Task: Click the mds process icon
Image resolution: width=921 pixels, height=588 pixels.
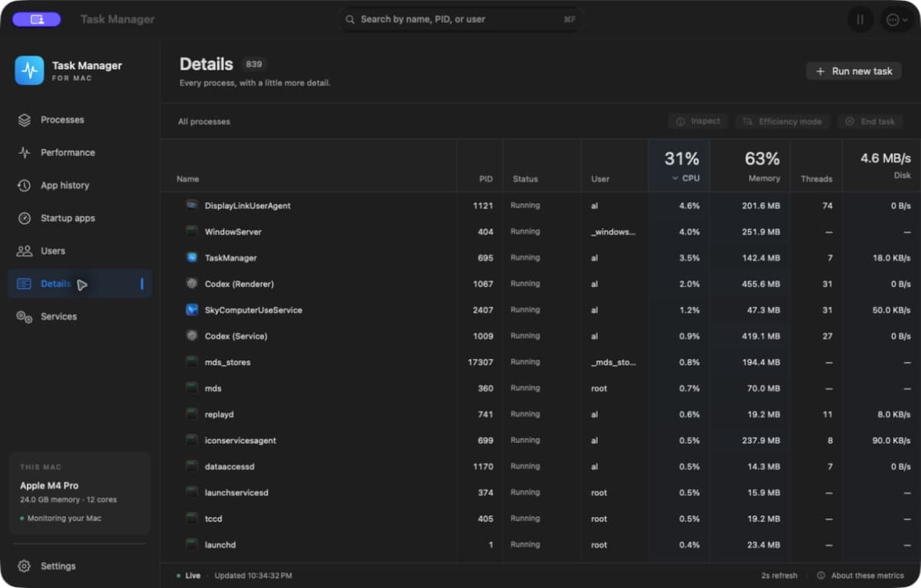Action: [x=192, y=388]
